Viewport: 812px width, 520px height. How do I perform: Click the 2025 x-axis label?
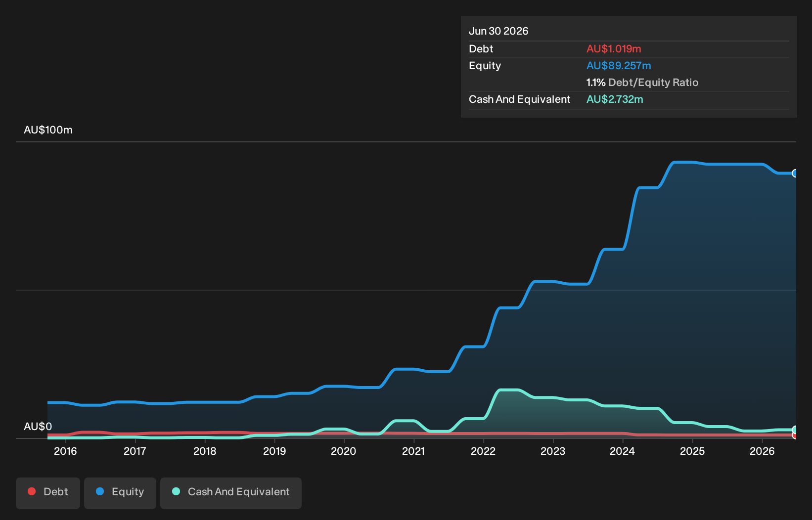click(x=692, y=451)
